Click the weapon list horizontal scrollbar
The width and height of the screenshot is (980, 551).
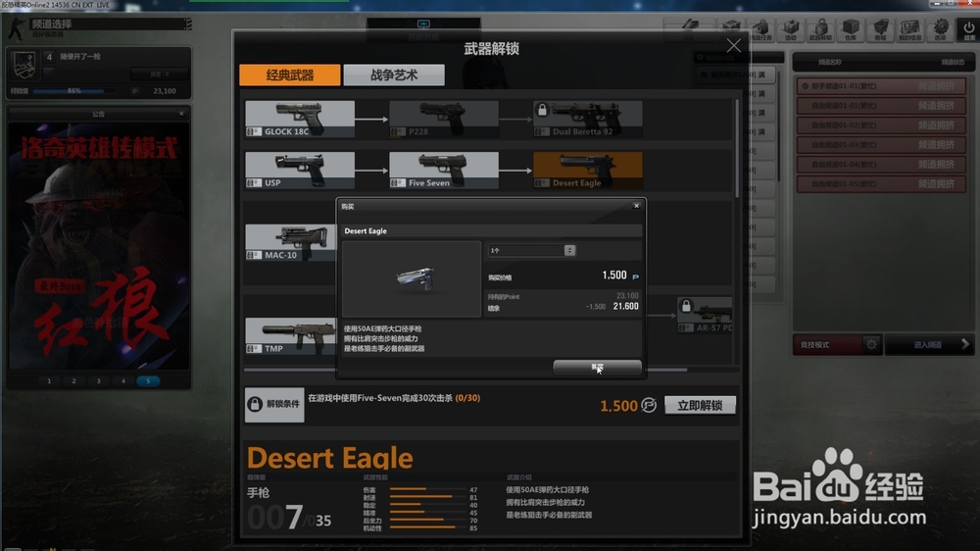465,370
